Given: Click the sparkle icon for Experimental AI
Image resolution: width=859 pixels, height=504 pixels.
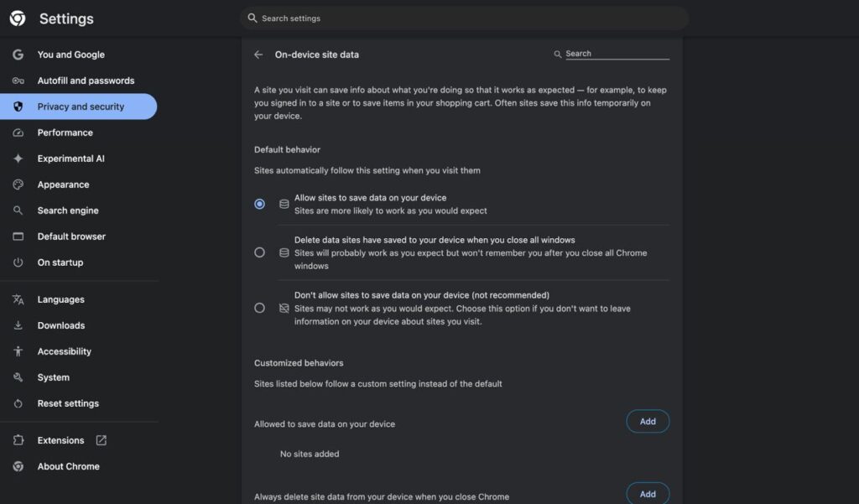Looking at the screenshot, I should [18, 158].
